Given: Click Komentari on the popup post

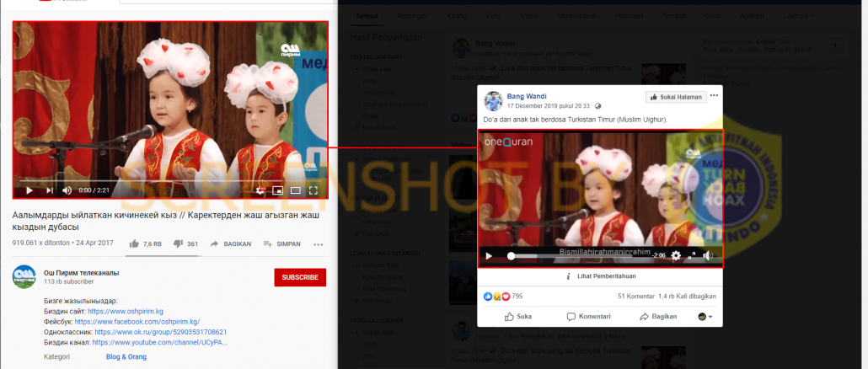Looking at the screenshot, I should (x=589, y=317).
